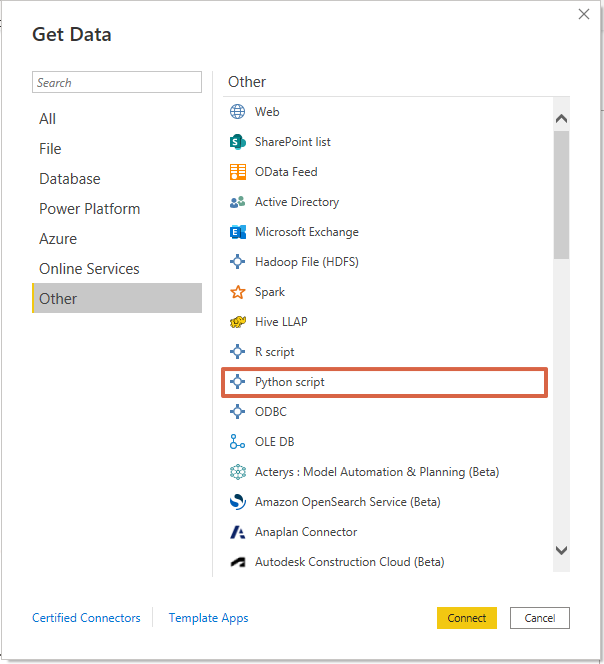Click the Hive LLAP elephant icon
The width and height of the screenshot is (604, 664).
click(x=237, y=322)
